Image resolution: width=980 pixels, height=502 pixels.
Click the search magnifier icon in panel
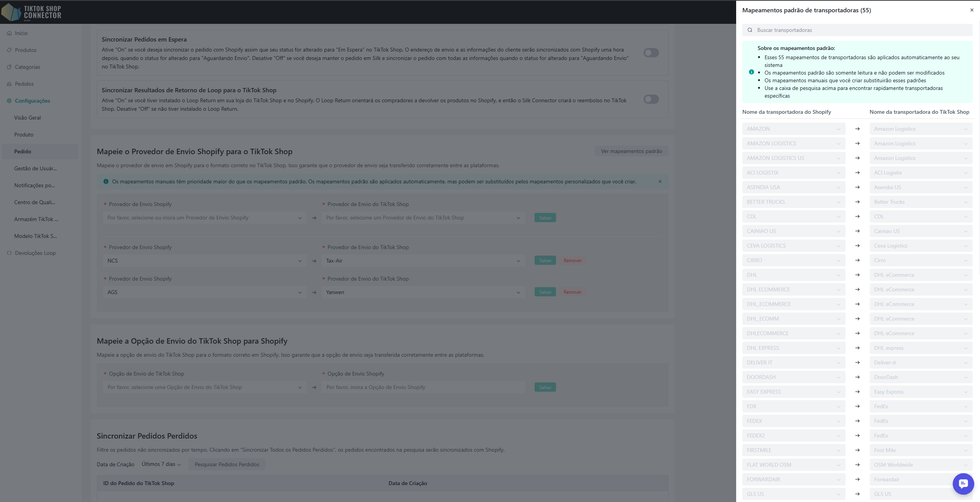click(750, 30)
